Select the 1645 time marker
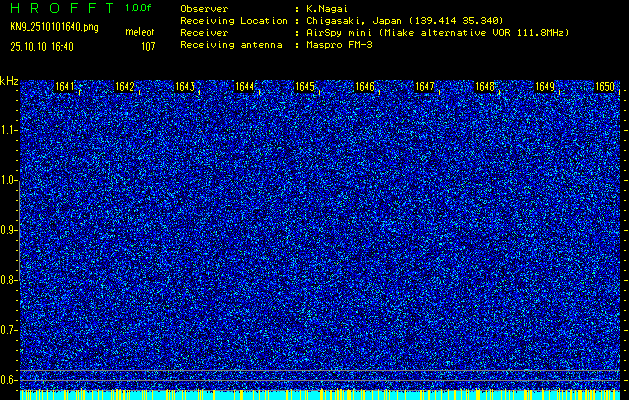The image size is (629, 400). [x=305, y=87]
